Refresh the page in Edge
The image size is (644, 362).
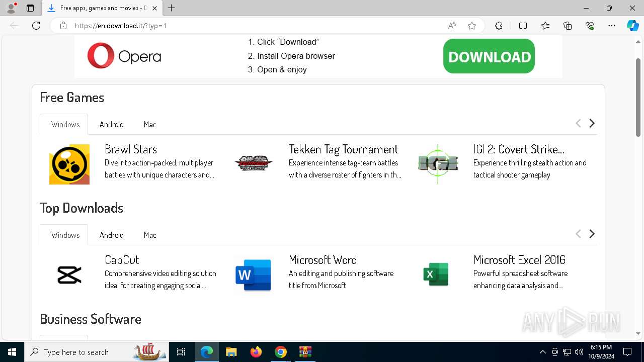point(36,26)
